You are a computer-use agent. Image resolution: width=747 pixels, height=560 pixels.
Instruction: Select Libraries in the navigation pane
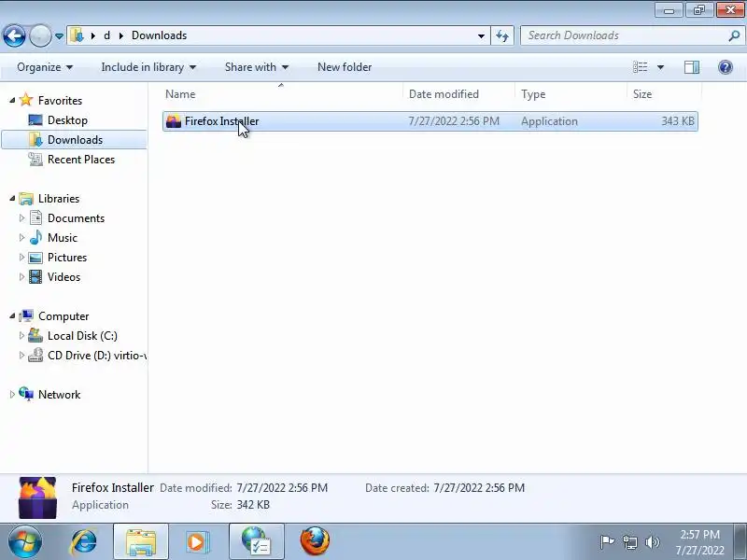pos(59,199)
